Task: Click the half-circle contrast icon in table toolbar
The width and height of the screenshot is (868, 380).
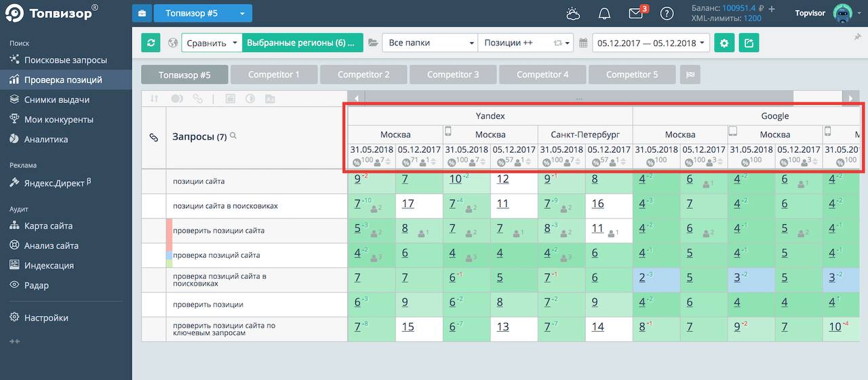Action: [x=250, y=98]
